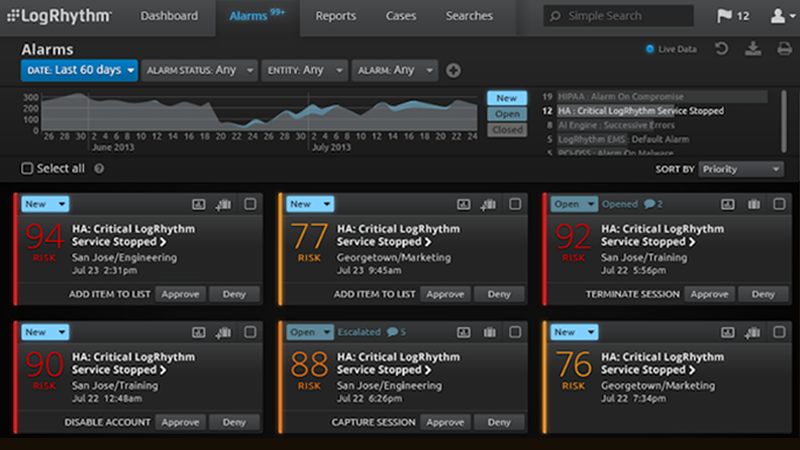This screenshot has height=450, width=800.
Task: Click case icon on risk 88 card
Action: 489,333
